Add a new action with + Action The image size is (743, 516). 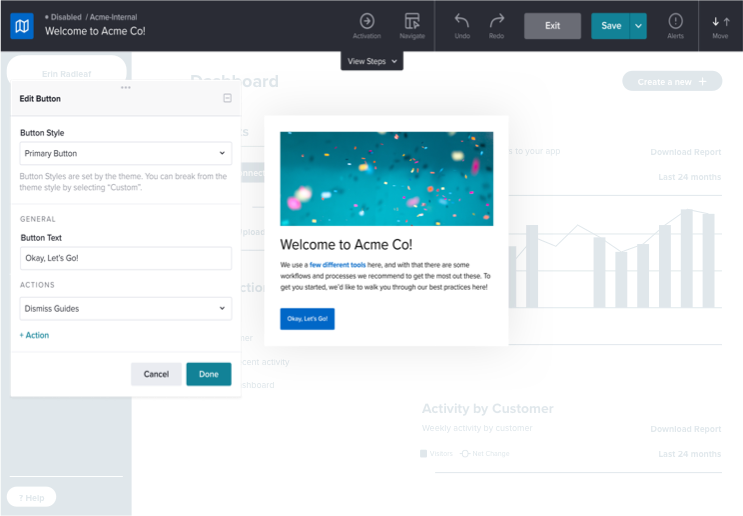pos(34,335)
